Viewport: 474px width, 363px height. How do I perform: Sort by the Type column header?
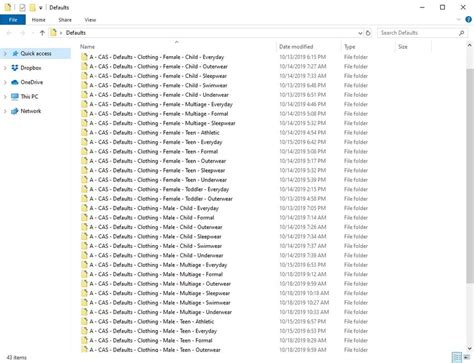click(x=349, y=47)
